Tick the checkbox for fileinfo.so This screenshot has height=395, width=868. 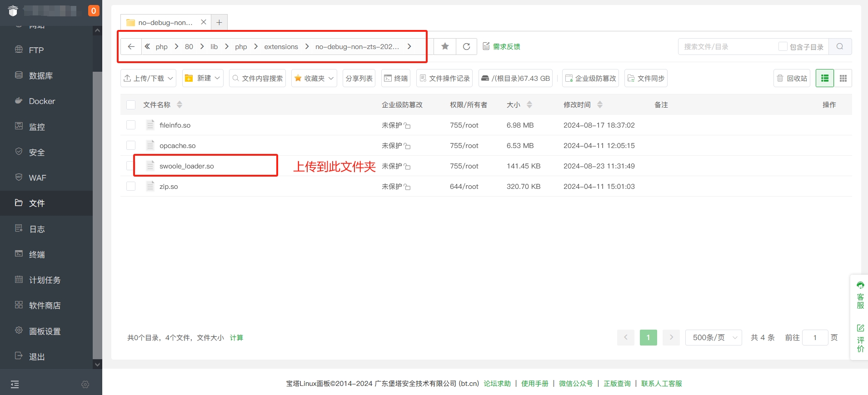131,125
